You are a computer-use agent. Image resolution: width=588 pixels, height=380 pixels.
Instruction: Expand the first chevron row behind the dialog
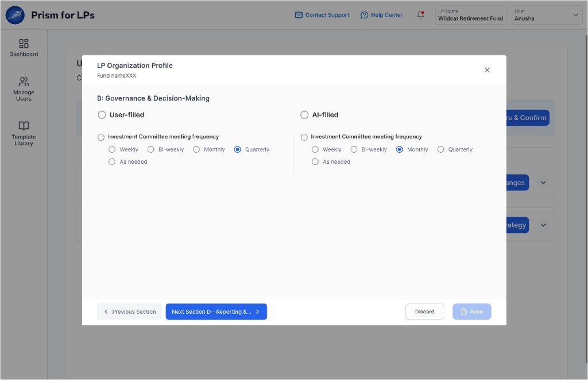tap(543, 182)
